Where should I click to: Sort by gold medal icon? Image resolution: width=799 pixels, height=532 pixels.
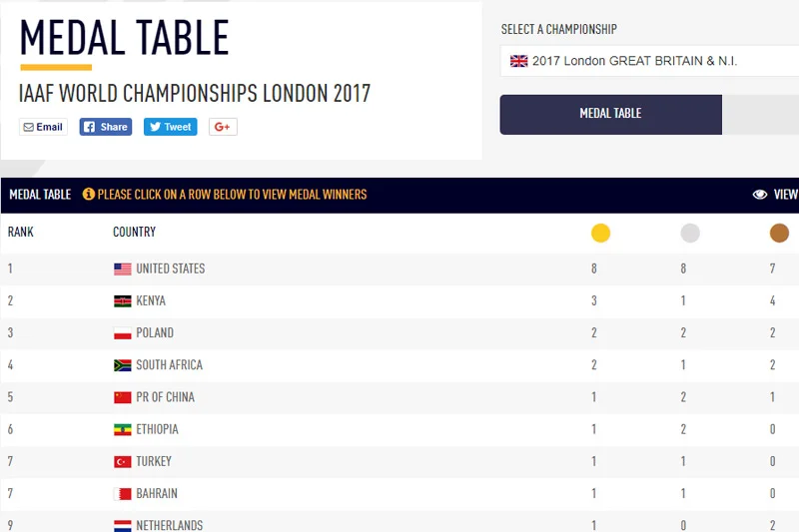(600, 234)
